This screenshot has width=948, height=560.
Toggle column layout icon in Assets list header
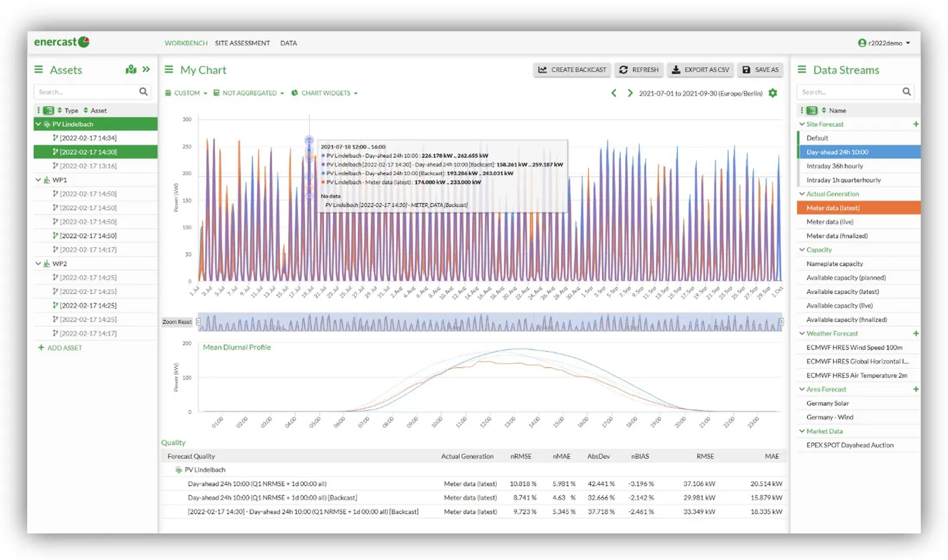(x=49, y=110)
